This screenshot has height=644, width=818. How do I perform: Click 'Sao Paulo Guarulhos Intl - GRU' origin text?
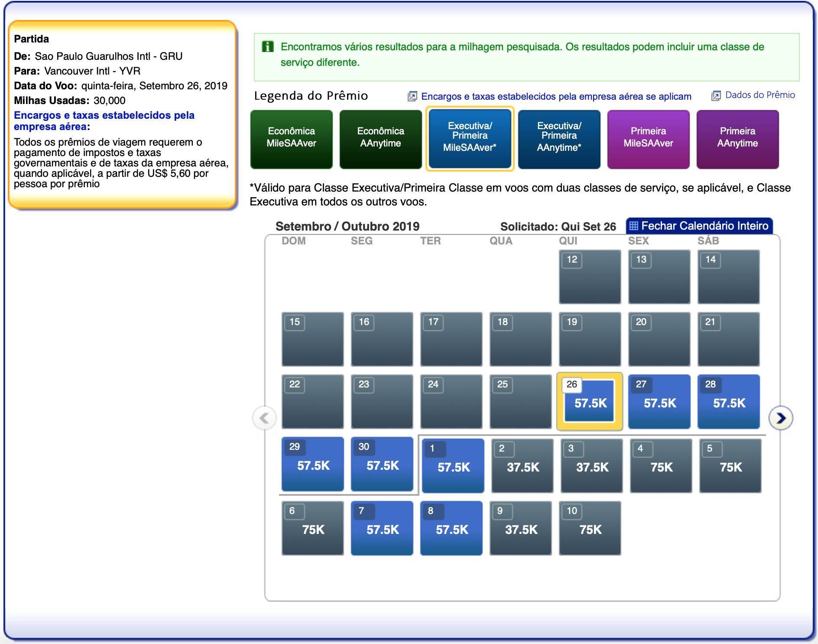tap(109, 56)
